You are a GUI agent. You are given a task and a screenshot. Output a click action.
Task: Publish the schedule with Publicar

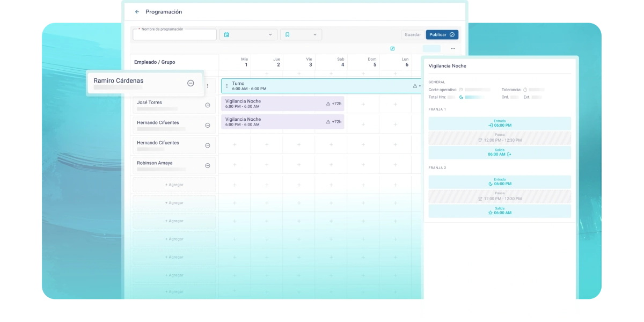442,35
